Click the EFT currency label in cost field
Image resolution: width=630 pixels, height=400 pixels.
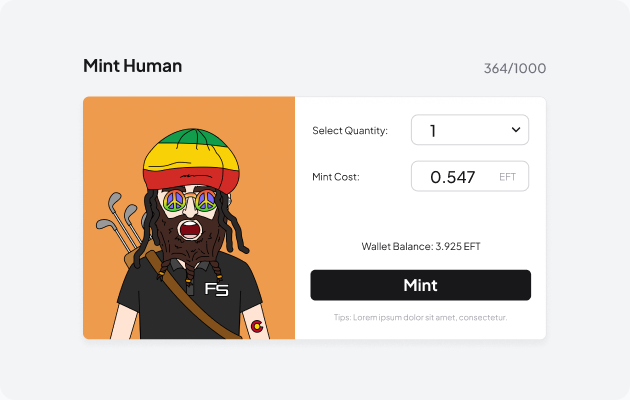point(508,177)
